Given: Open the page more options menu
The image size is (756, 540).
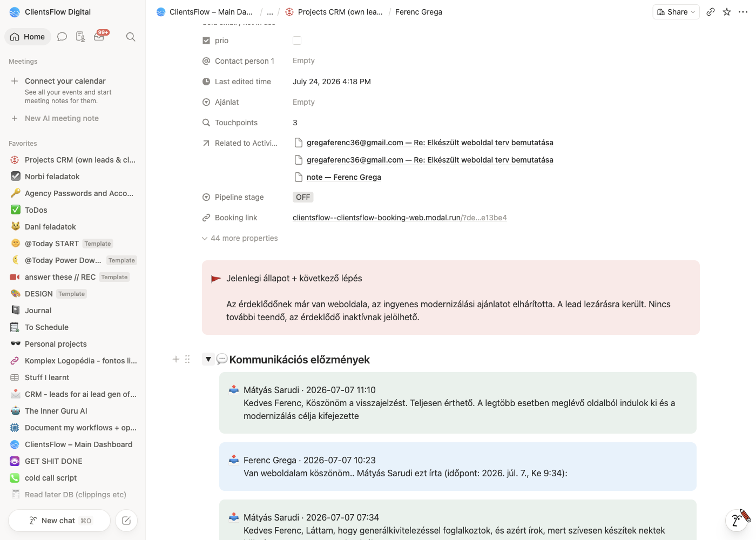Looking at the screenshot, I should click(x=743, y=12).
